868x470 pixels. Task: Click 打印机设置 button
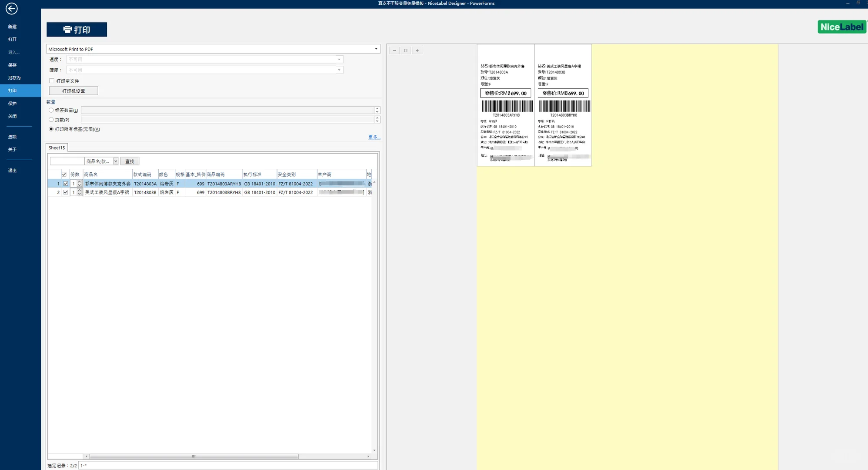pyautogui.click(x=73, y=91)
